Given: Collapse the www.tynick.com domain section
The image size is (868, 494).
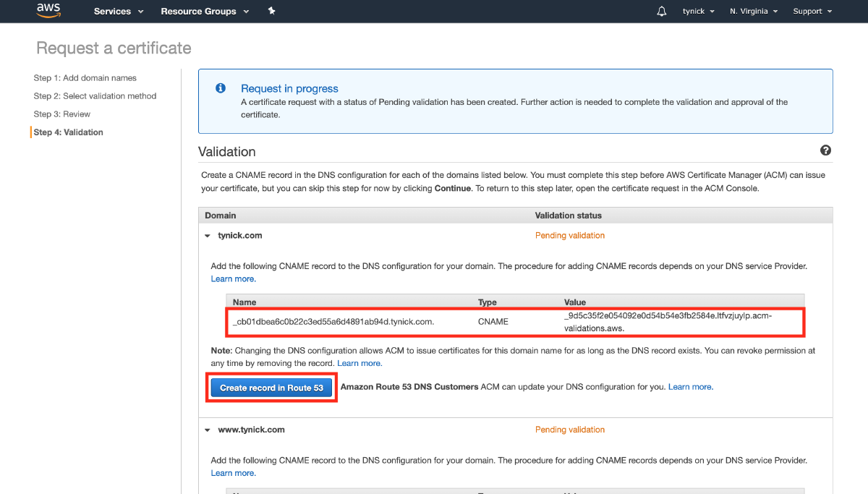Looking at the screenshot, I should (208, 430).
